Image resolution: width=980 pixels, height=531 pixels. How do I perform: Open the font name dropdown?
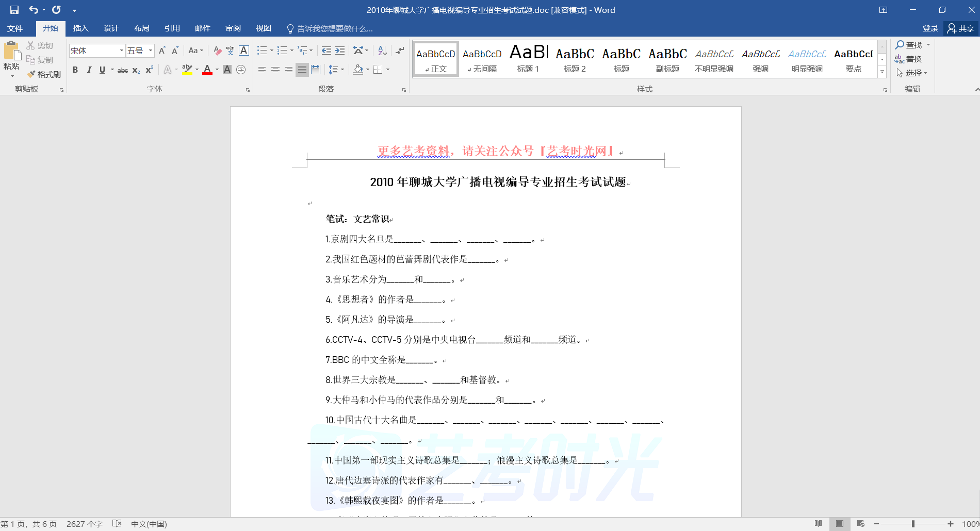coord(122,51)
